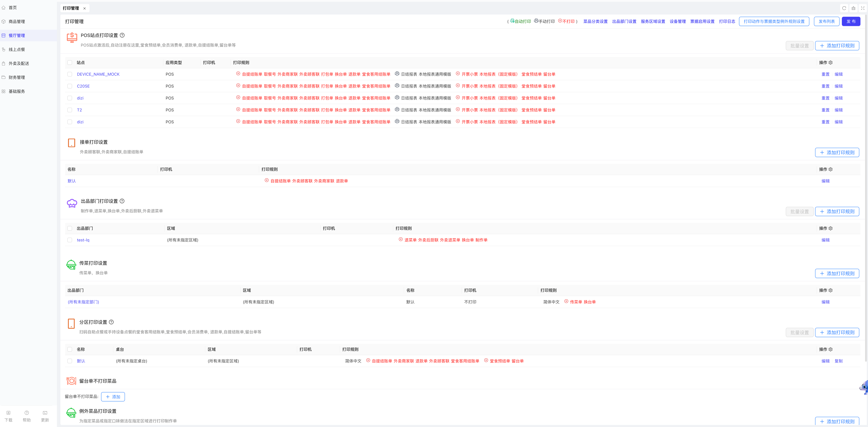Image resolution: width=868 pixels, height=427 pixels.
Task: Open the 打印日志 link
Action: click(x=727, y=21)
